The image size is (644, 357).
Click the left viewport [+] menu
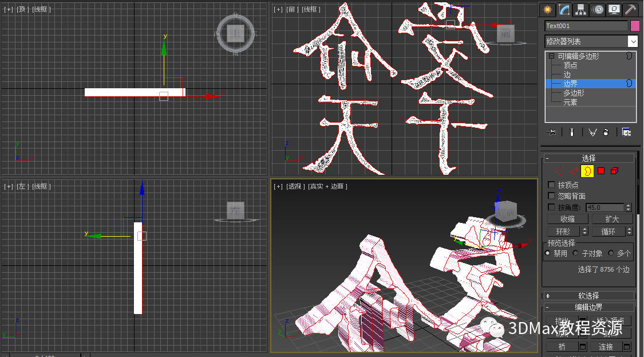pyautogui.click(x=9, y=186)
